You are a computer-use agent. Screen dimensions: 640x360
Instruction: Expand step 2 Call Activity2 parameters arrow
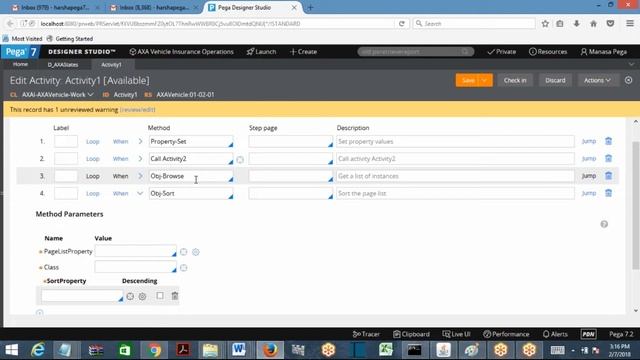(x=140, y=158)
